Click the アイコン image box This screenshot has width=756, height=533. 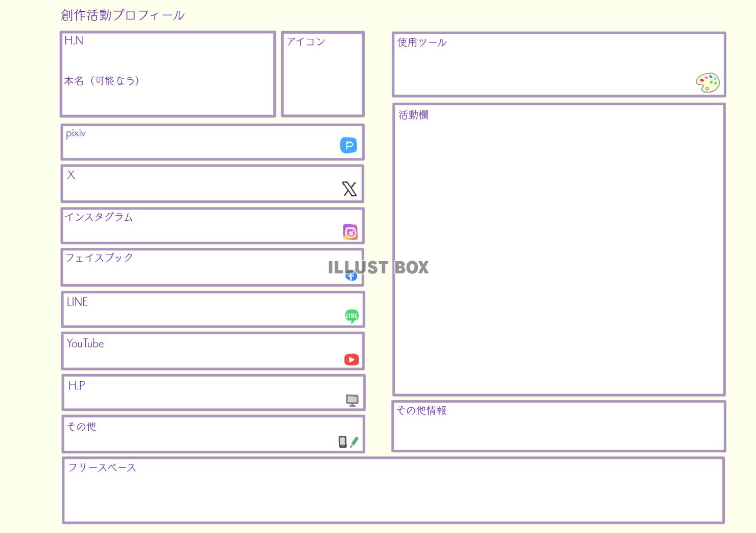tap(323, 77)
